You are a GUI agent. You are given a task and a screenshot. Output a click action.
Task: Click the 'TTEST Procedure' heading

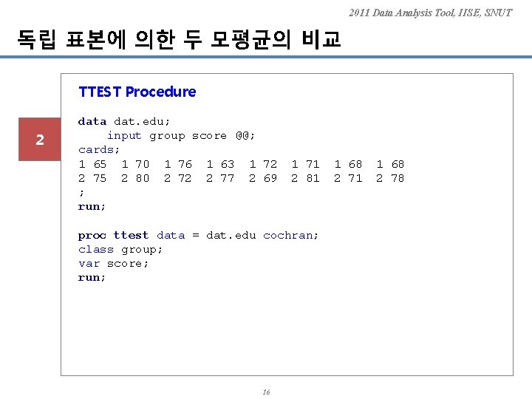(x=137, y=92)
